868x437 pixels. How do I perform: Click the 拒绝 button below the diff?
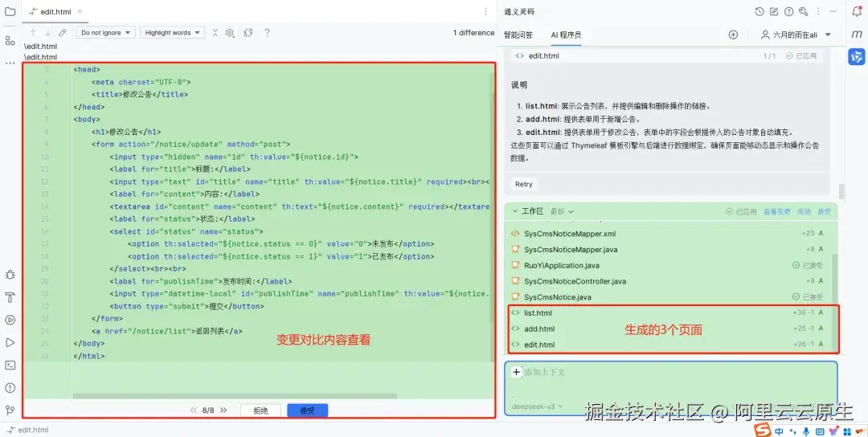(x=260, y=410)
